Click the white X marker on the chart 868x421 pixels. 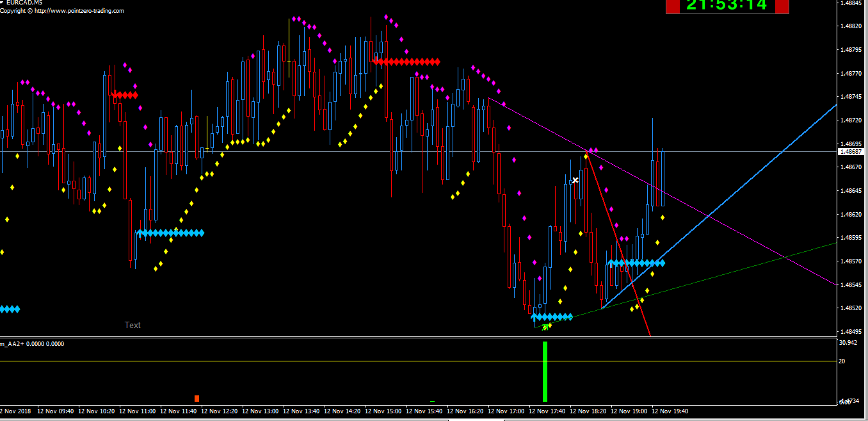coord(575,180)
